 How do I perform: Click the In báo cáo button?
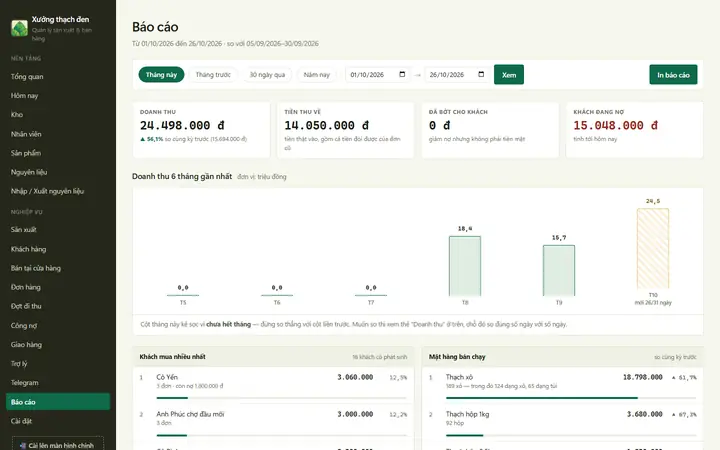673,74
